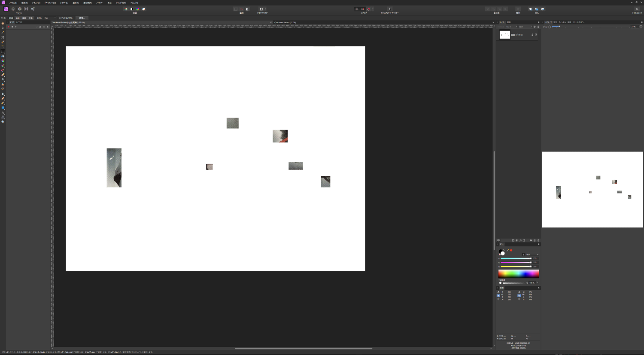Click the 背景 layer thumbnail
The width and height of the screenshot is (644, 355).
click(504, 34)
